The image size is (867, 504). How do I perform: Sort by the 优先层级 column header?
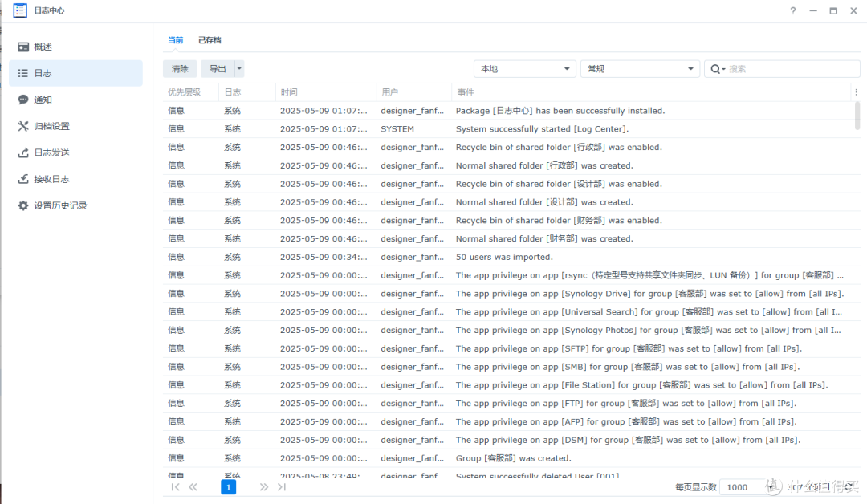191,92
